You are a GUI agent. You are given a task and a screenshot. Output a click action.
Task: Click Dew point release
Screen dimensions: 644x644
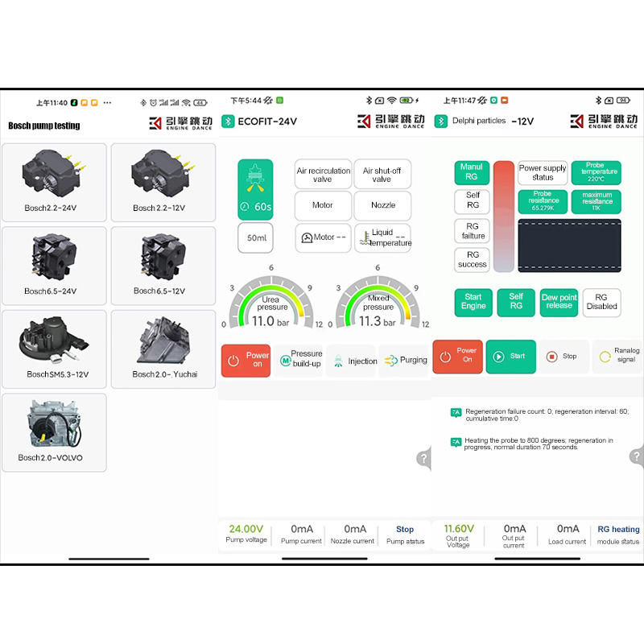pos(559,303)
